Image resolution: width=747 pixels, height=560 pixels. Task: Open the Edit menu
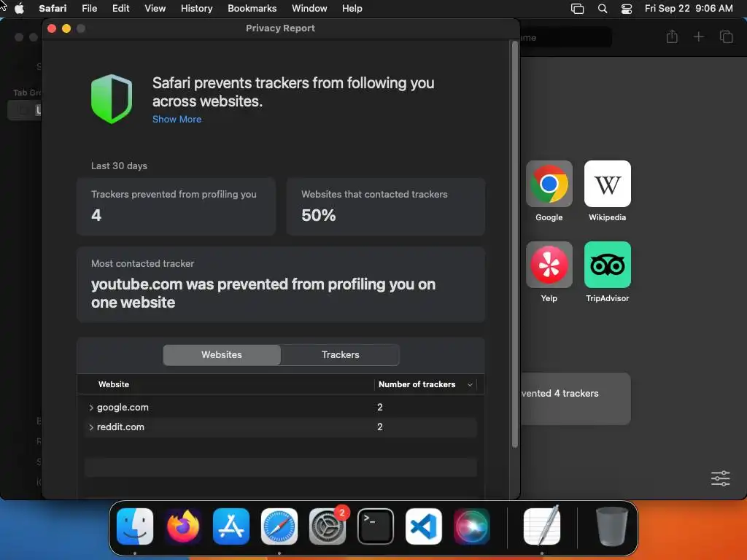(120, 8)
